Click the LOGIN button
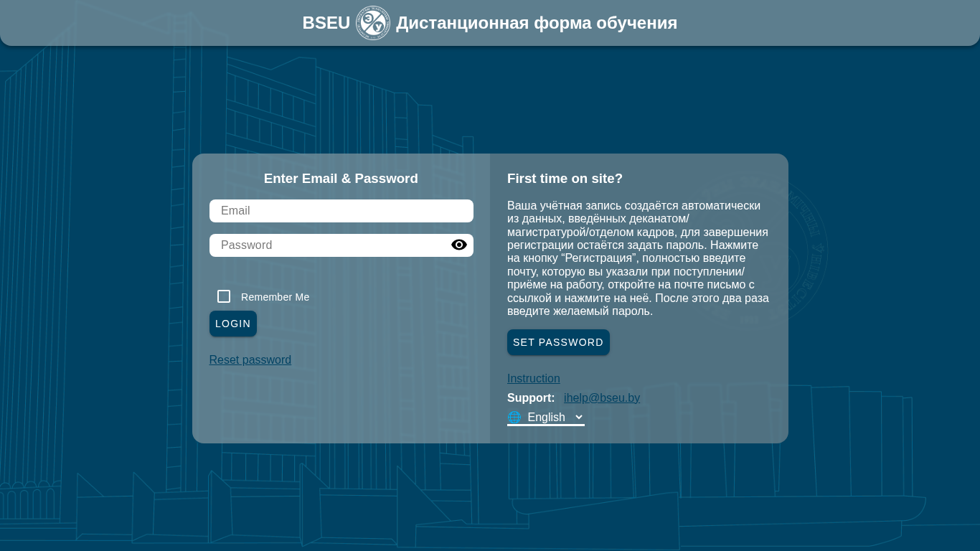This screenshot has height=551, width=980. 233,324
